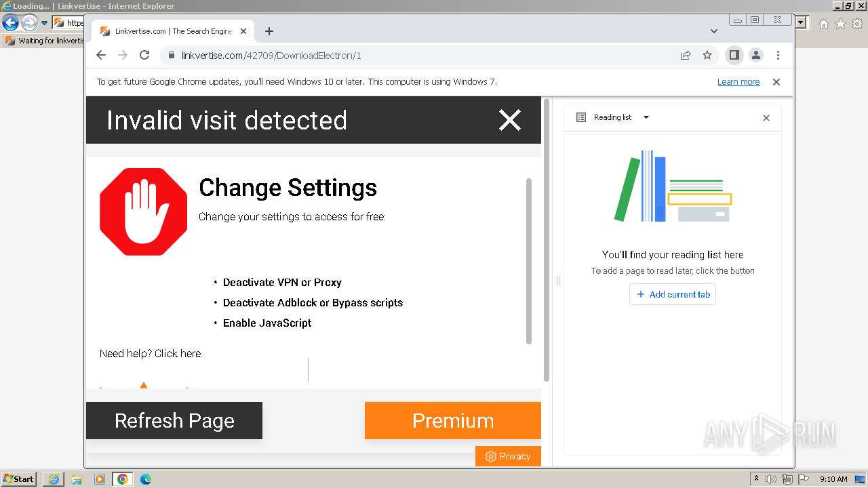Click the orange Premium button
868x488 pixels.
click(x=453, y=420)
